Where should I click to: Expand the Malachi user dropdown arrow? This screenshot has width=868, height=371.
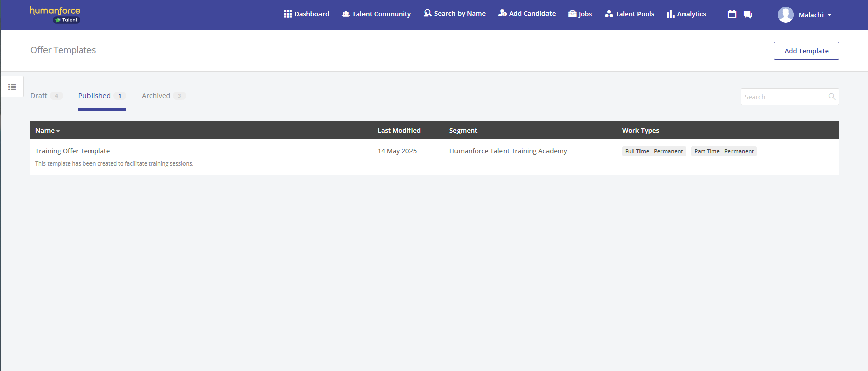point(829,15)
